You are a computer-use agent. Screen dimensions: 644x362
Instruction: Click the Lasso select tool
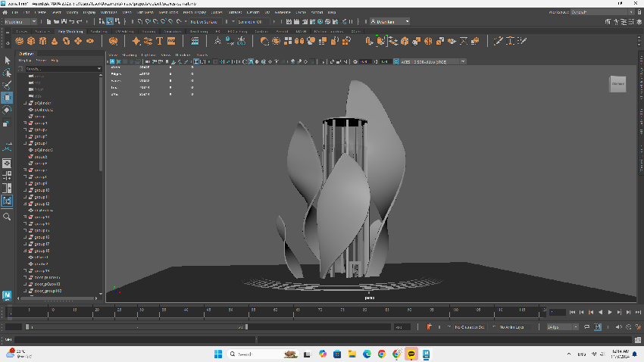tap(7, 73)
